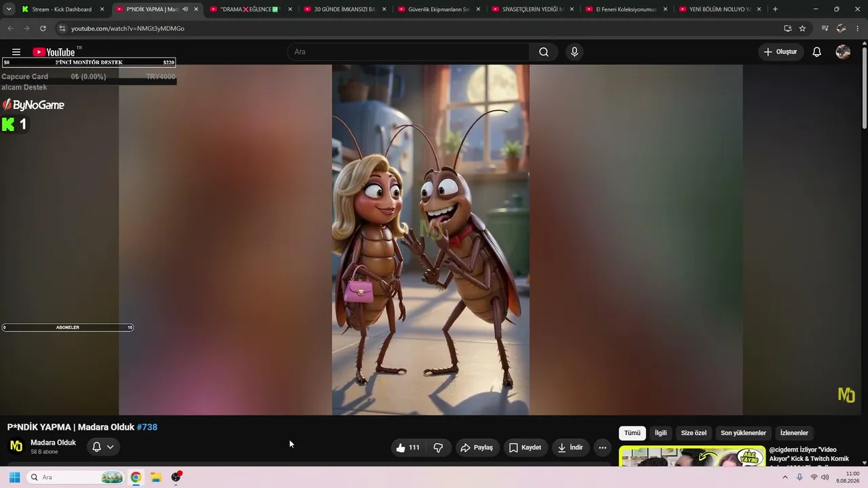
Task: Close the Stream - Kick Dashboard tab
Action: 102,9
